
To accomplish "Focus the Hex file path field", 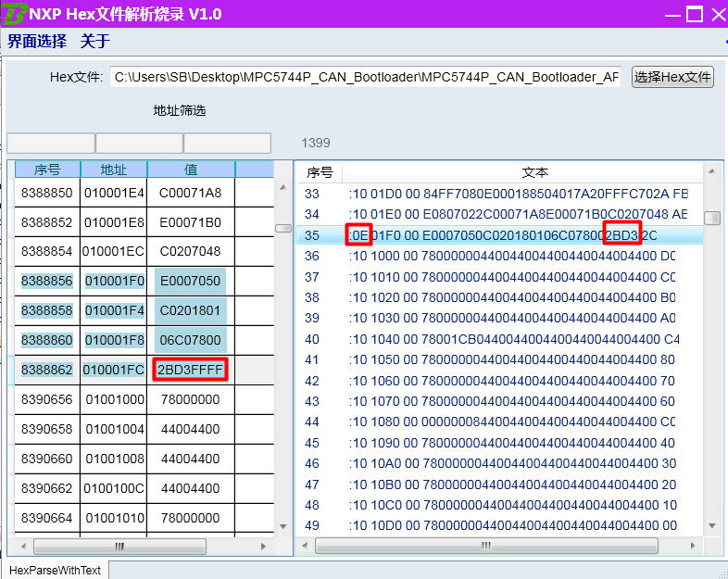I will click(366, 77).
